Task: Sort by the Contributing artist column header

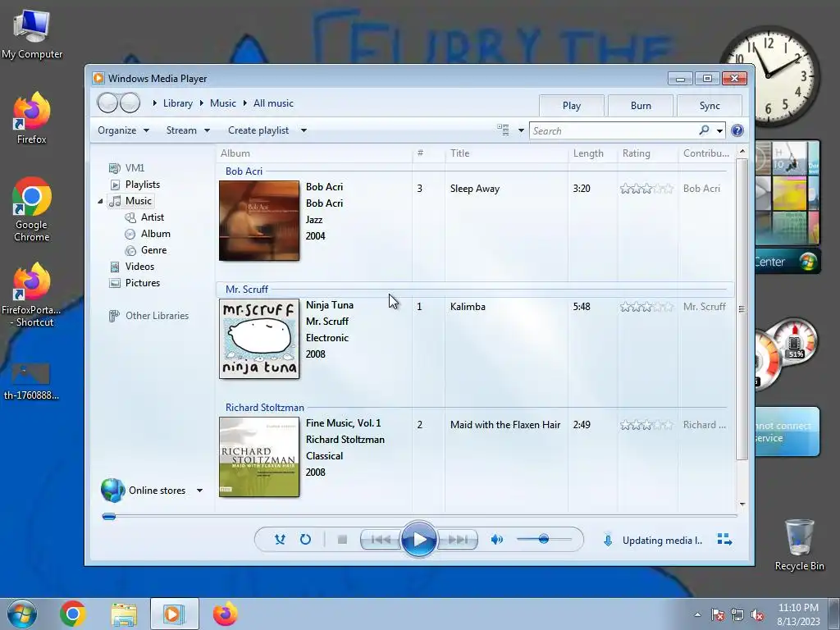Action: [x=706, y=153]
